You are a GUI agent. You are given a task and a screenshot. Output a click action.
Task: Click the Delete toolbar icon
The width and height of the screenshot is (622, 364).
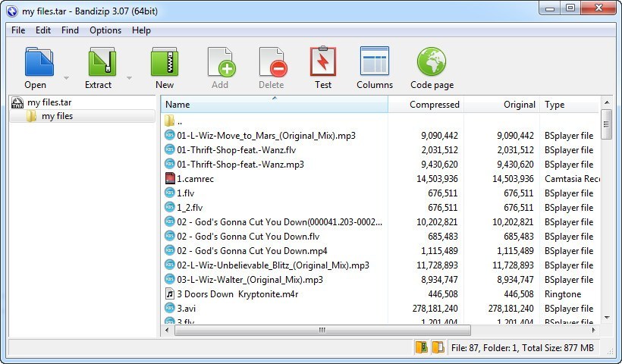273,62
